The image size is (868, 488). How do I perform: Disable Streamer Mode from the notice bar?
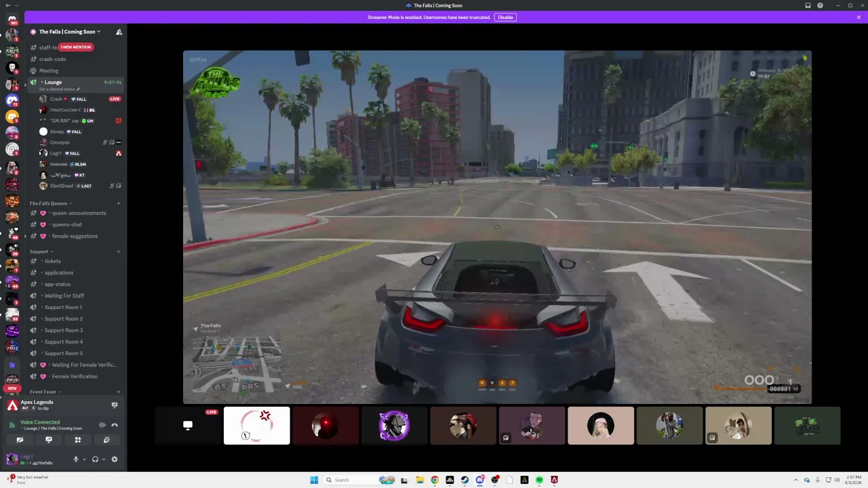point(505,17)
